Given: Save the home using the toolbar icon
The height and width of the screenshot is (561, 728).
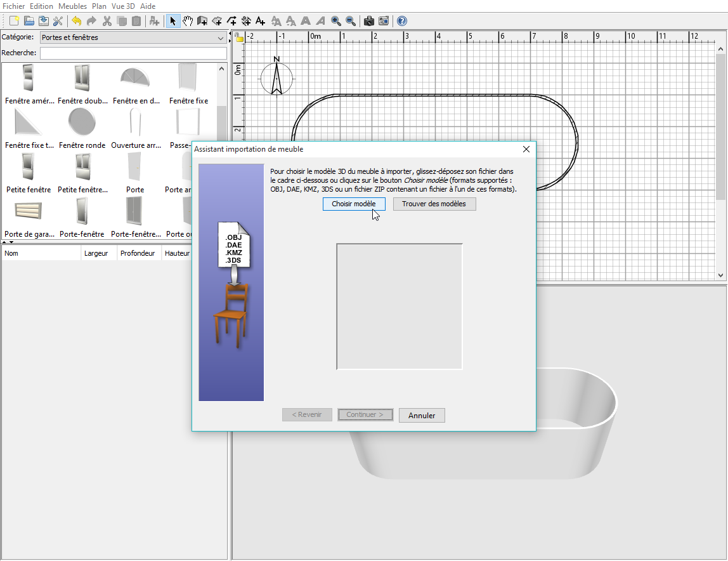Looking at the screenshot, I should click(x=43, y=21).
